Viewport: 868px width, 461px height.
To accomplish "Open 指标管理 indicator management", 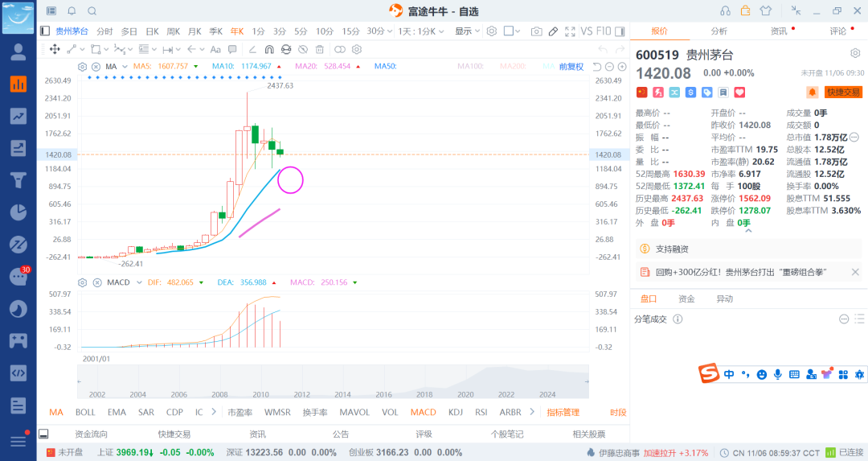I will click(563, 412).
